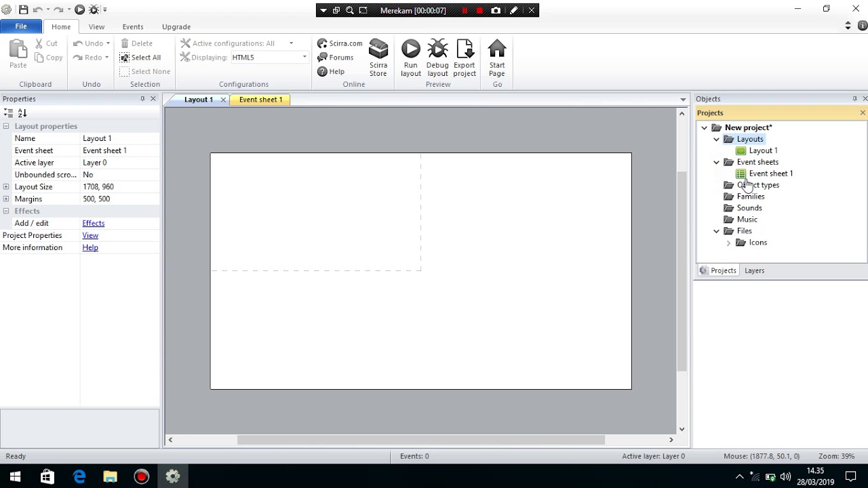Open the Forums link in ribbon
This screenshot has height=488, width=868.
pos(336,58)
